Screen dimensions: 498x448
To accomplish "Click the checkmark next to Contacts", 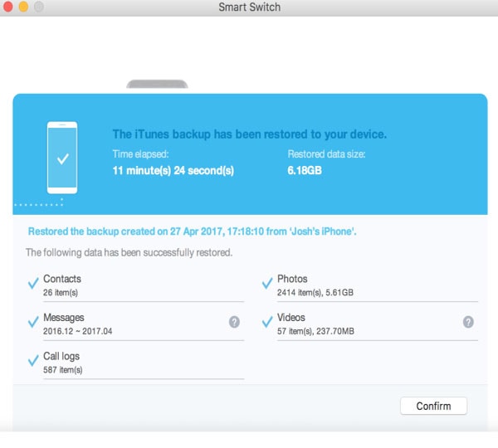I will click(x=33, y=282).
